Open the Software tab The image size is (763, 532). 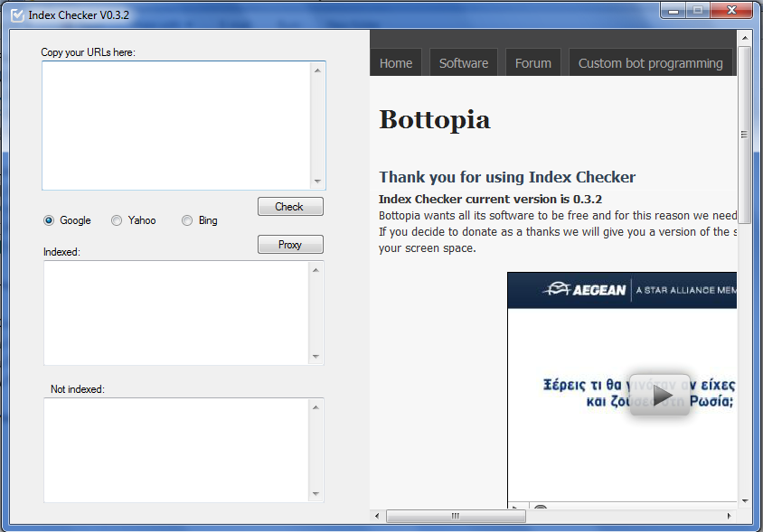click(x=464, y=62)
